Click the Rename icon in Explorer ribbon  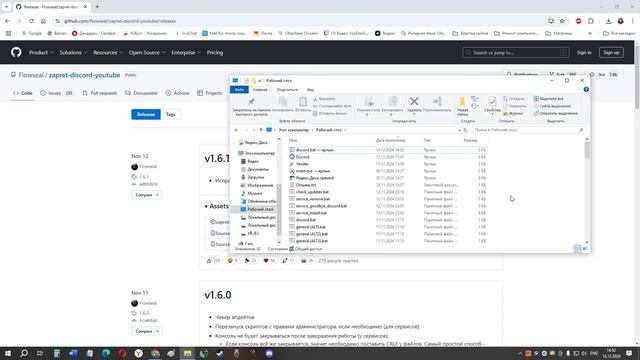[x=437, y=101]
